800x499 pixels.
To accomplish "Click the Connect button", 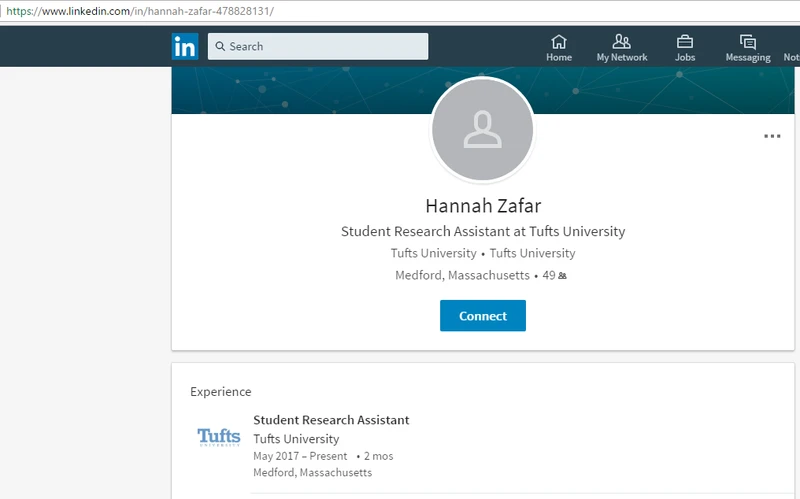I will [x=483, y=316].
